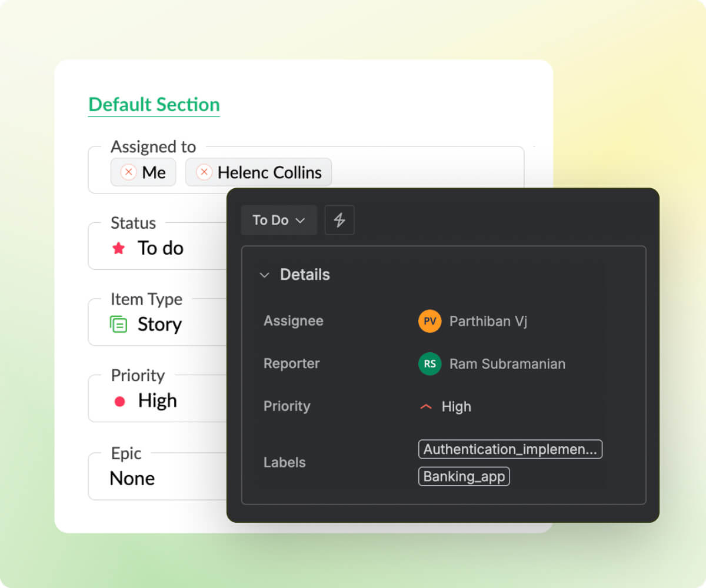This screenshot has height=588, width=706.
Task: Collapse the Details section
Action: pyautogui.click(x=265, y=275)
